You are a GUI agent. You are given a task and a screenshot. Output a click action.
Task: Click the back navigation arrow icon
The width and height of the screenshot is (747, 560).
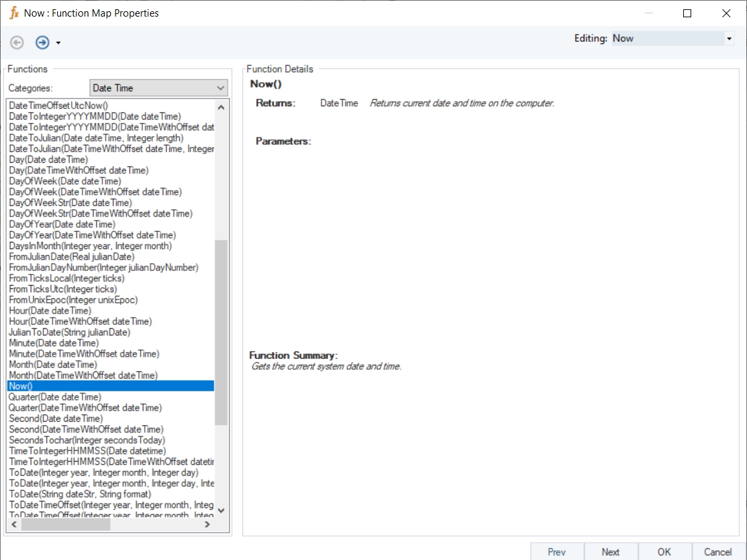pos(17,43)
